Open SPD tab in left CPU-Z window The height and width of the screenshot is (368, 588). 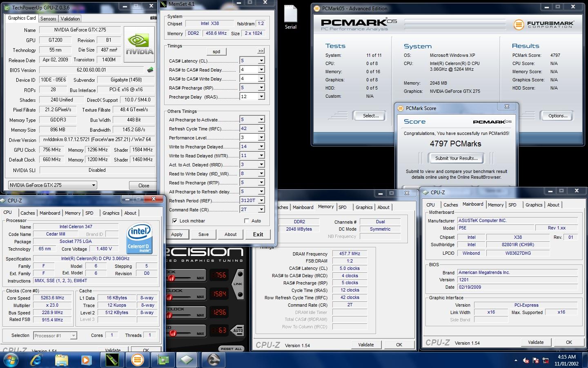89,213
